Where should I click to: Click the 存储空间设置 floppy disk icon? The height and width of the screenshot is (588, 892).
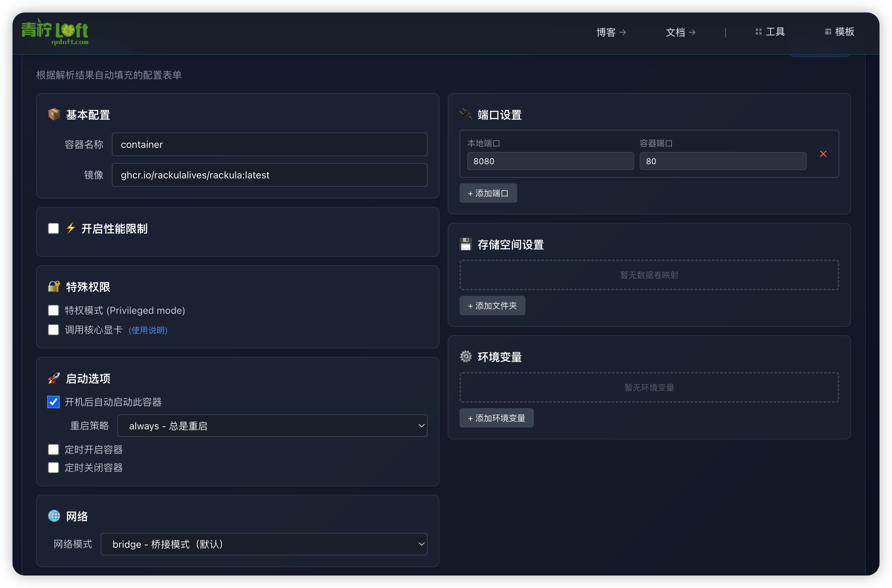click(x=466, y=244)
